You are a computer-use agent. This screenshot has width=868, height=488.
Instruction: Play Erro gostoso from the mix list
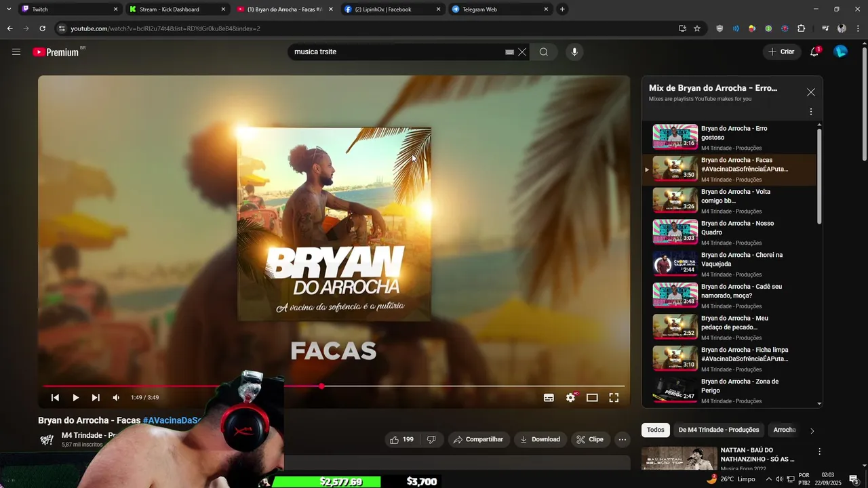[730, 138]
